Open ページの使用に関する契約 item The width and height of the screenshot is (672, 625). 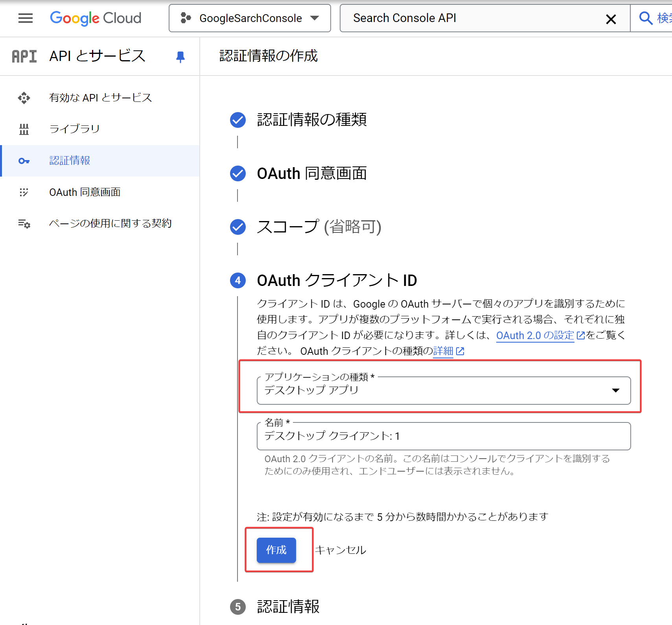100,223
